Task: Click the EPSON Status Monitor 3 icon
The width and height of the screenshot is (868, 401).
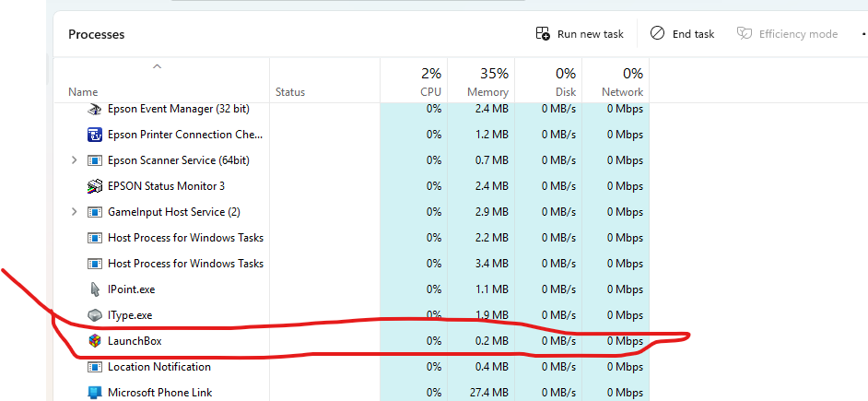Action: click(x=95, y=186)
